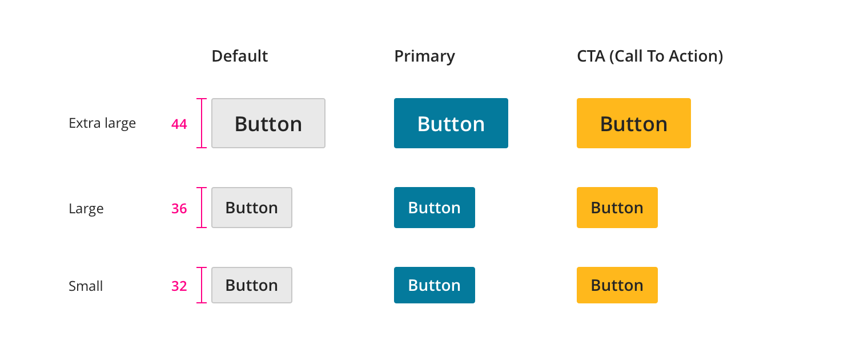Click the extra large Primary teal button
The width and height of the screenshot is (868, 349).
pos(451,123)
